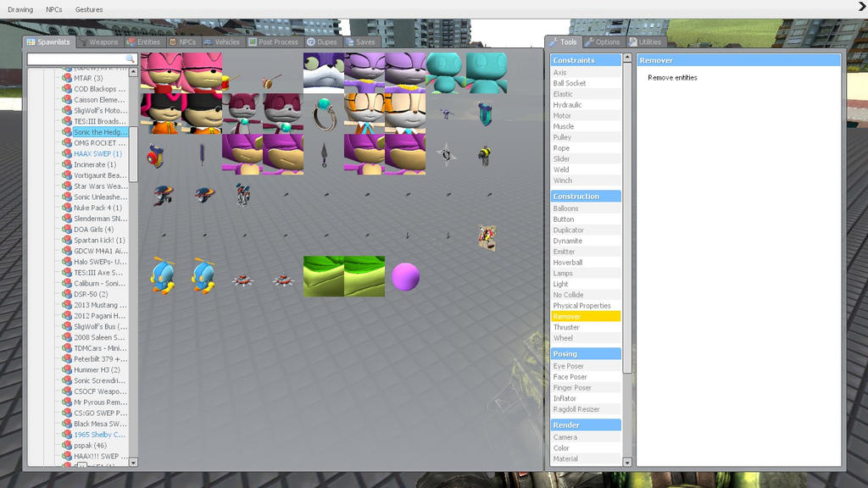The width and height of the screenshot is (868, 488).
Task: Choose the Duplicator tool
Action: [586, 230]
